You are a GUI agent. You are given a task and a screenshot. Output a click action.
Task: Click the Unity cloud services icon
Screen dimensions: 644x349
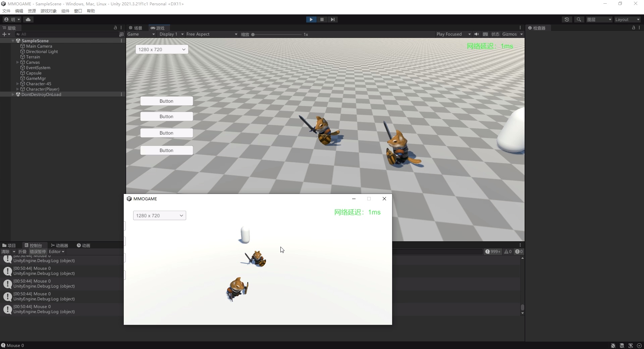29,19
